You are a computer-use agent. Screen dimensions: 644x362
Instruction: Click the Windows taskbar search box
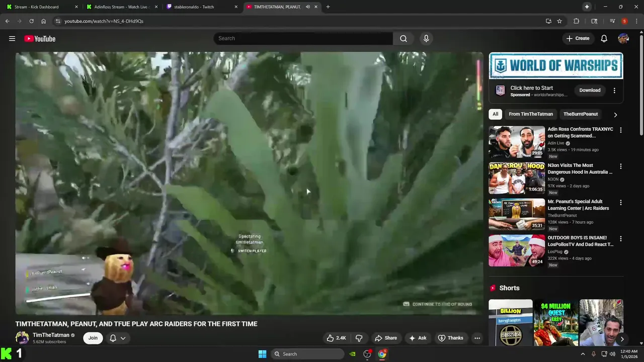307,354
